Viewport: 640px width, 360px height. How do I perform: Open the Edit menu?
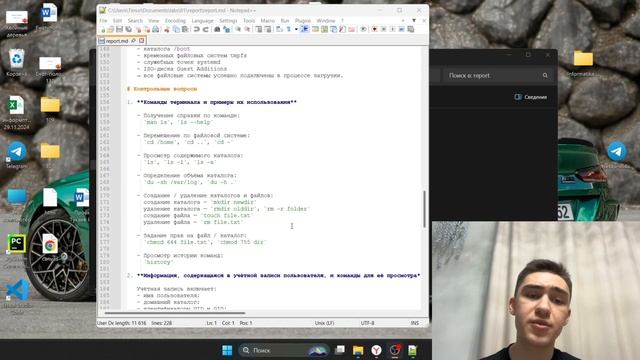point(118,21)
